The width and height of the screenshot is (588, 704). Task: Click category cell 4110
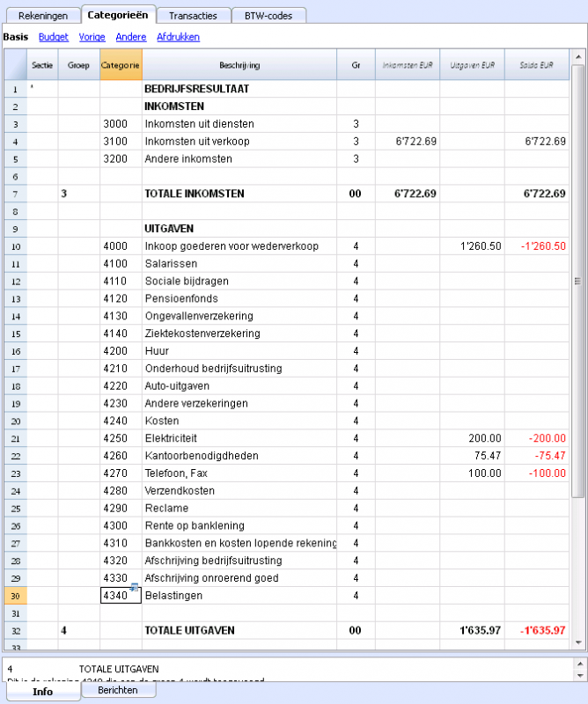click(121, 282)
